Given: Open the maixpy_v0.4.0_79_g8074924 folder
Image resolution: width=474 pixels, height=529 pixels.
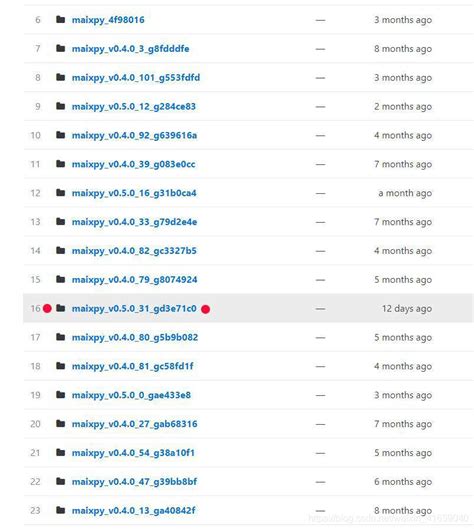Looking at the screenshot, I should click(x=134, y=280).
